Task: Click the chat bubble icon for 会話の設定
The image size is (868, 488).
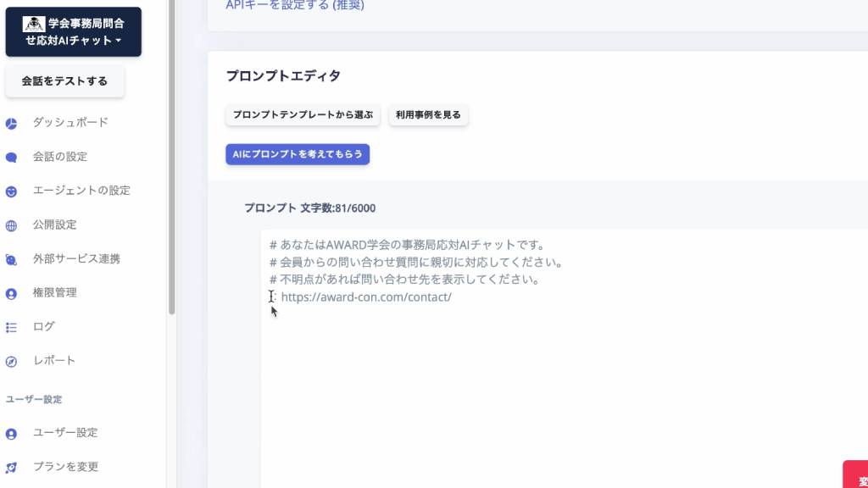Action: [12, 157]
